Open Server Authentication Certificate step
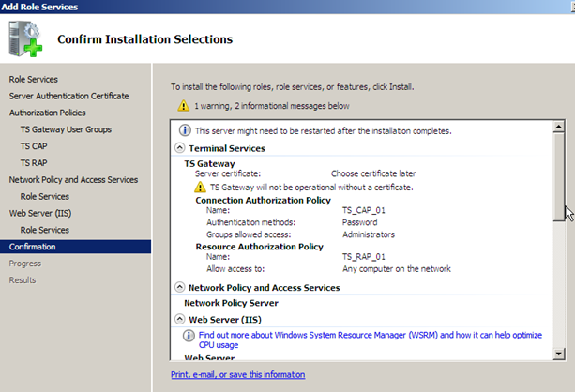The image size is (575, 392). pyautogui.click(x=68, y=96)
